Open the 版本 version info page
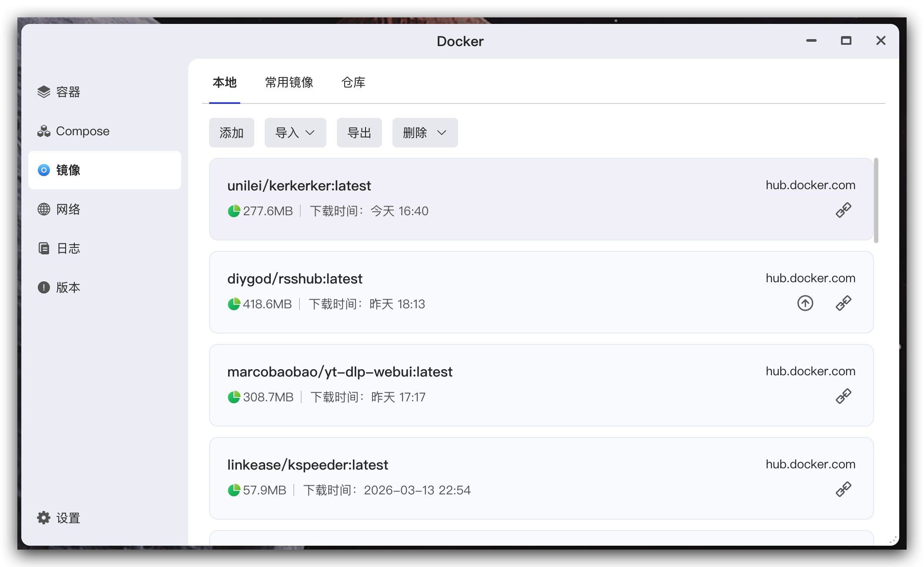The width and height of the screenshot is (924, 567). point(60,287)
